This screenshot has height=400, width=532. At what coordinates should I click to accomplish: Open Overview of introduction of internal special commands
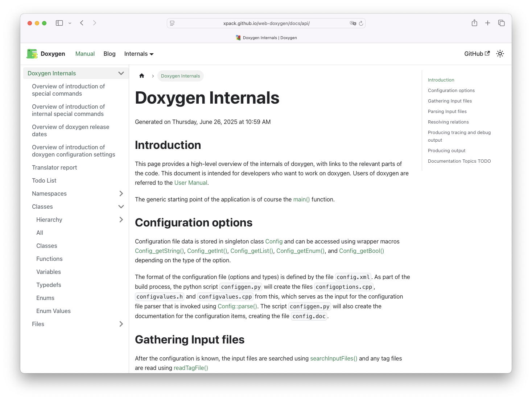click(69, 110)
